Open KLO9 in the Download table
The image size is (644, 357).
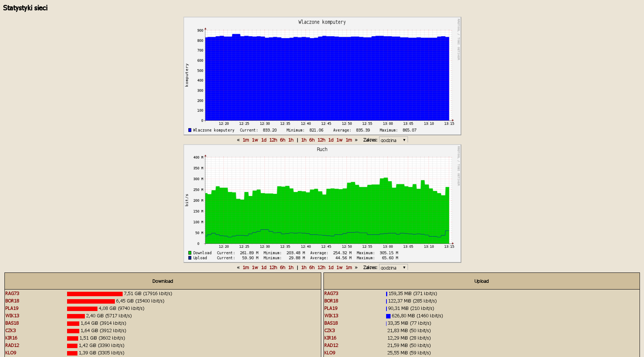[11, 353]
